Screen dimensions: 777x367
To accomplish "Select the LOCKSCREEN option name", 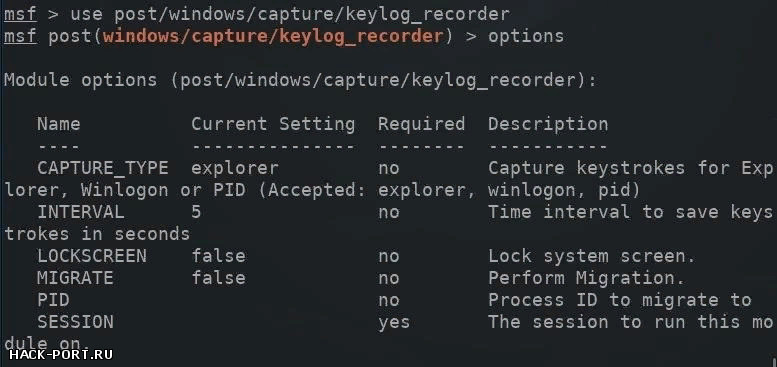I will 92,256.
